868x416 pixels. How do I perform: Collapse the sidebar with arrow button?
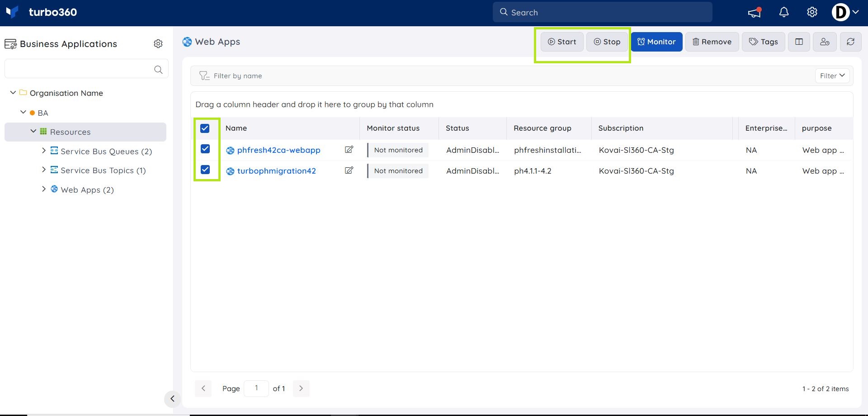tap(172, 399)
